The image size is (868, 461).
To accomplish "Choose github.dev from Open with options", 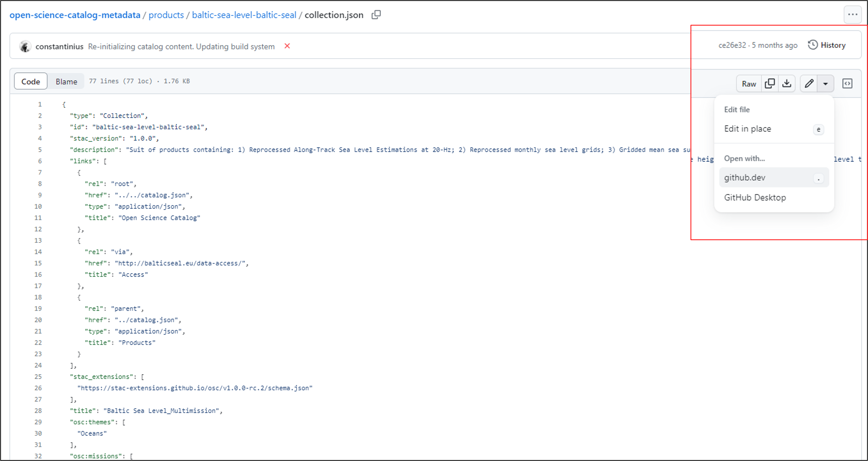I will 745,177.
